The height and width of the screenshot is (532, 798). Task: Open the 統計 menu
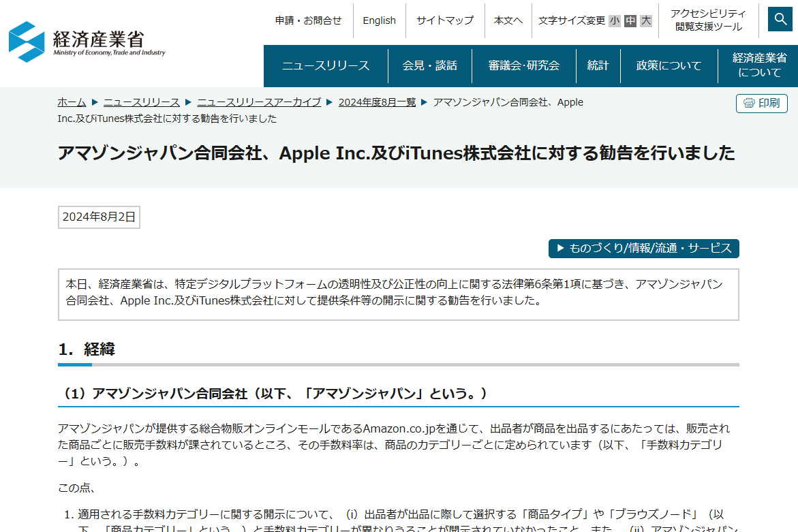(598, 65)
